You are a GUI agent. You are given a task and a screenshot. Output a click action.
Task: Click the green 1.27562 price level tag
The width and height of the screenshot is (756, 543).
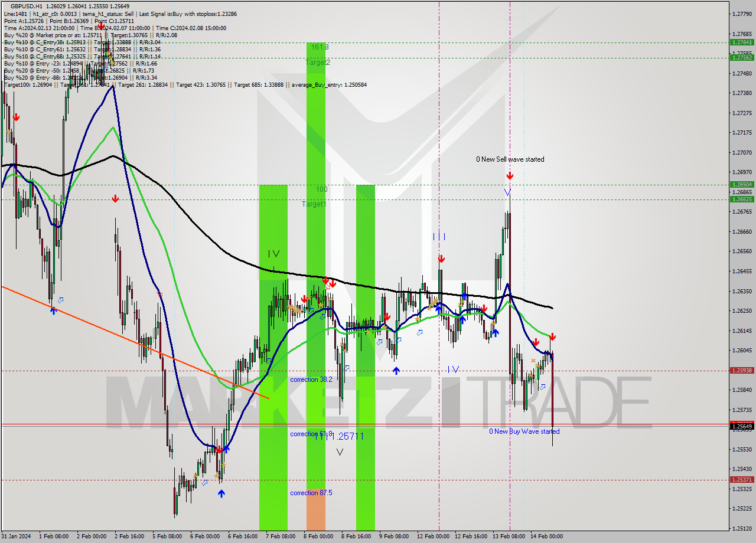click(741, 57)
